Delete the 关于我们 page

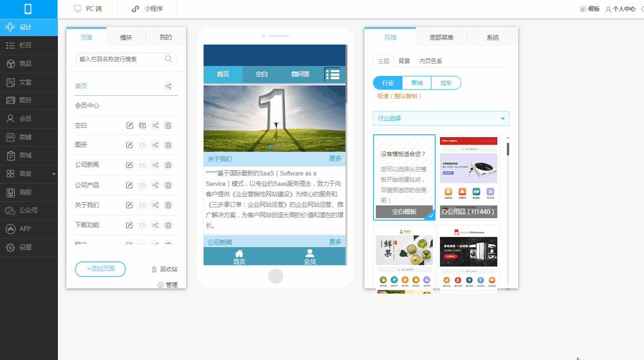click(168, 205)
